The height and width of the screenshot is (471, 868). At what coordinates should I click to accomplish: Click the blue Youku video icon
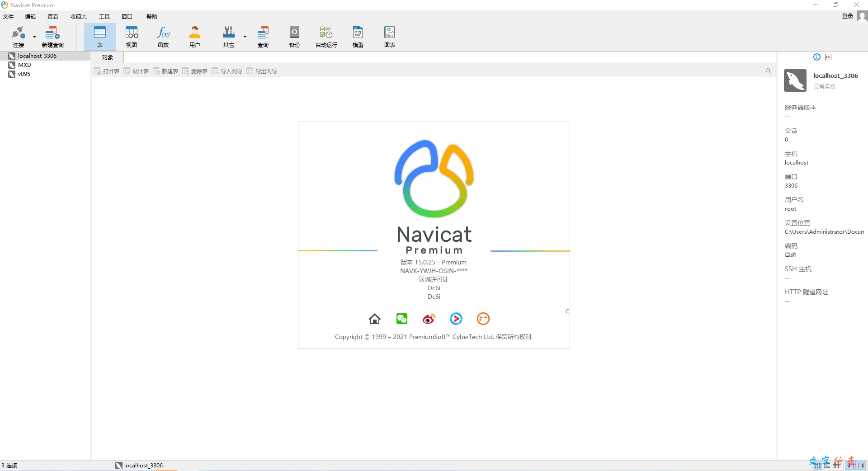coord(456,319)
